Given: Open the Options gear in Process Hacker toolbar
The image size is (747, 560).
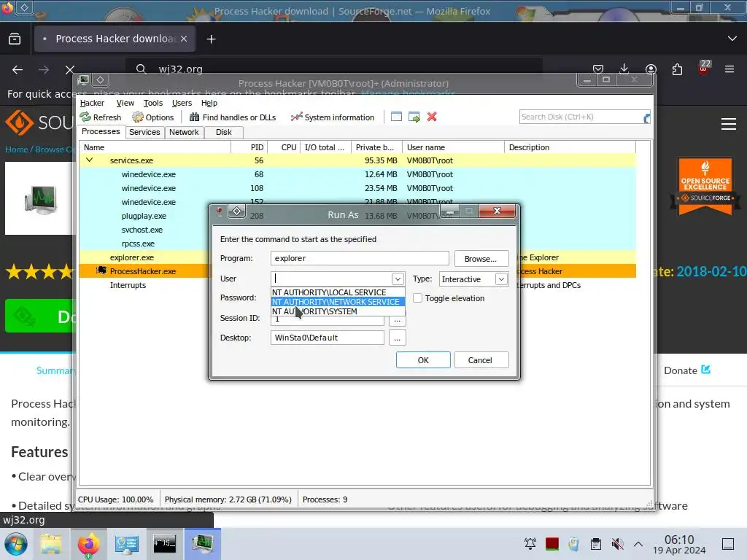Looking at the screenshot, I should click(x=138, y=117).
